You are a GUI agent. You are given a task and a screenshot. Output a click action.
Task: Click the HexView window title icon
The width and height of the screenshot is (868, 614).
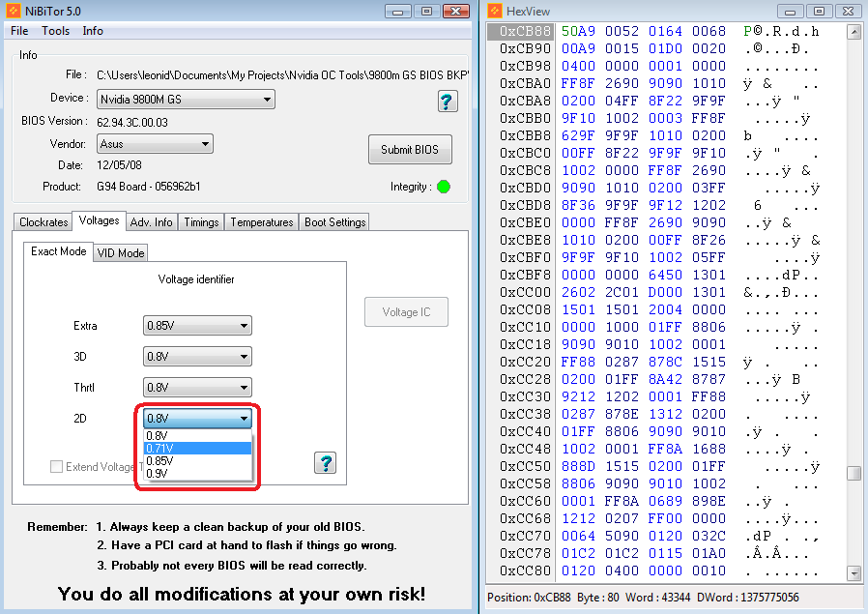[495, 11]
